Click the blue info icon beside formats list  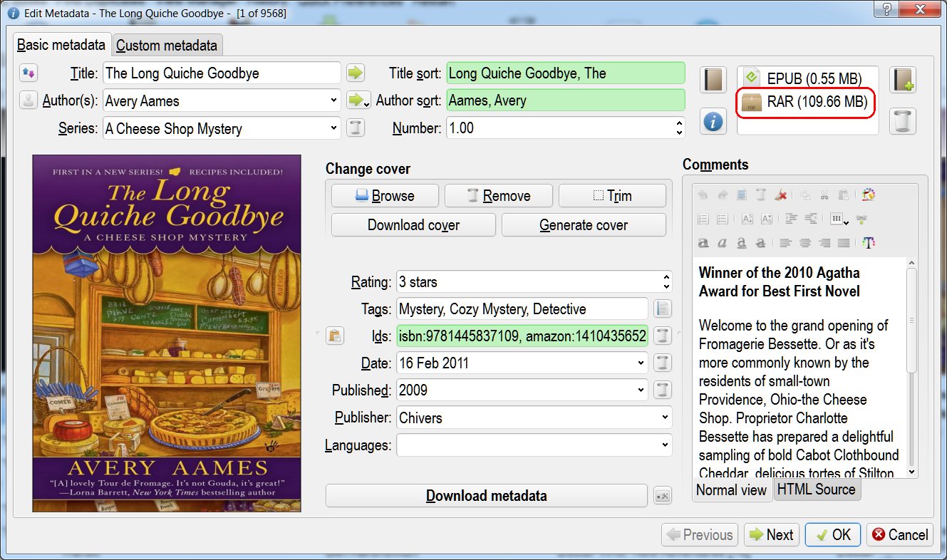pyautogui.click(x=713, y=121)
